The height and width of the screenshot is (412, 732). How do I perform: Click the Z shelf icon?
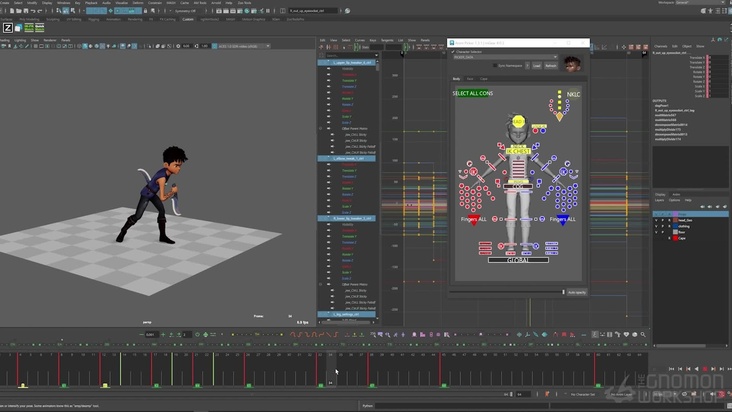(7, 28)
